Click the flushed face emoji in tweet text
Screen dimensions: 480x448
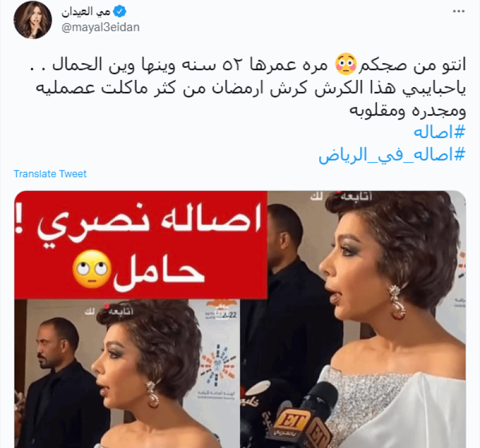pos(346,64)
